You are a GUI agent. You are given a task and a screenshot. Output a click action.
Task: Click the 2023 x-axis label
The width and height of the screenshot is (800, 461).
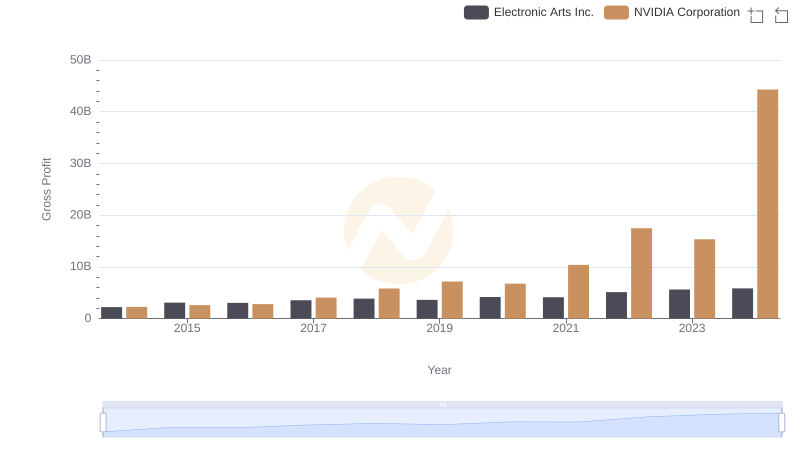click(692, 328)
